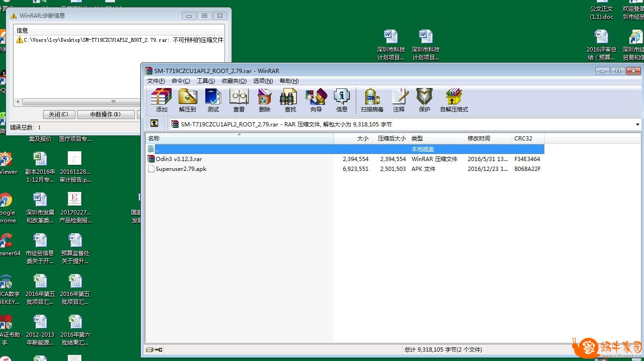Launch the 向导 (Wizard) toolbar tool
The image size is (644, 361).
[316, 100]
